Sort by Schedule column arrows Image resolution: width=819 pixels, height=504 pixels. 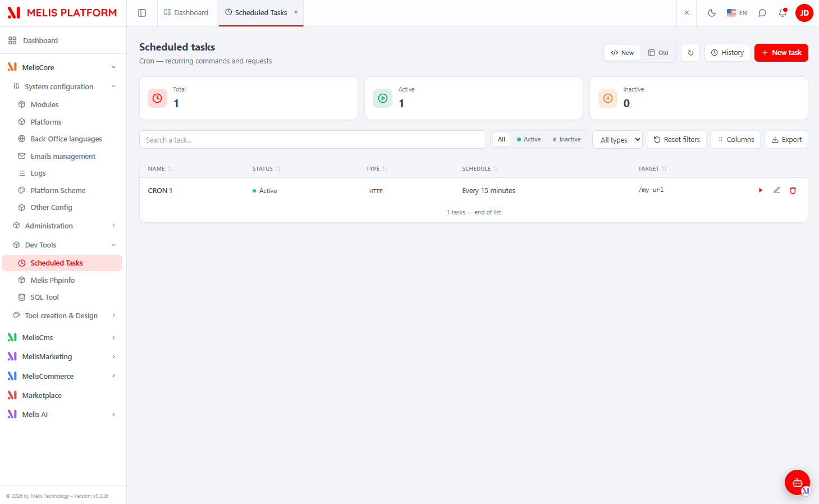(496, 169)
